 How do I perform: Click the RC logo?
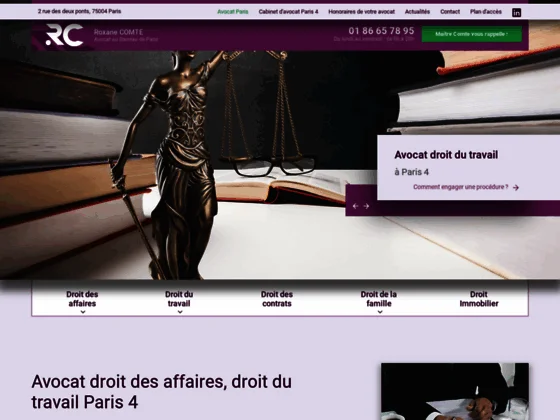pos(65,35)
